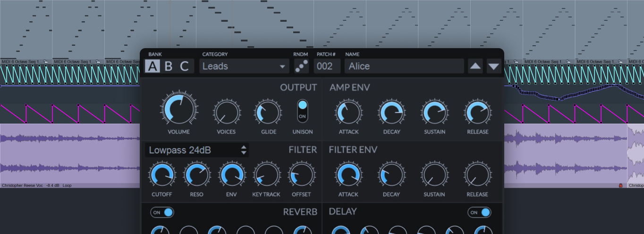Toggle the Unison switch
Viewport: 644px width, 234px height.
coord(302,110)
